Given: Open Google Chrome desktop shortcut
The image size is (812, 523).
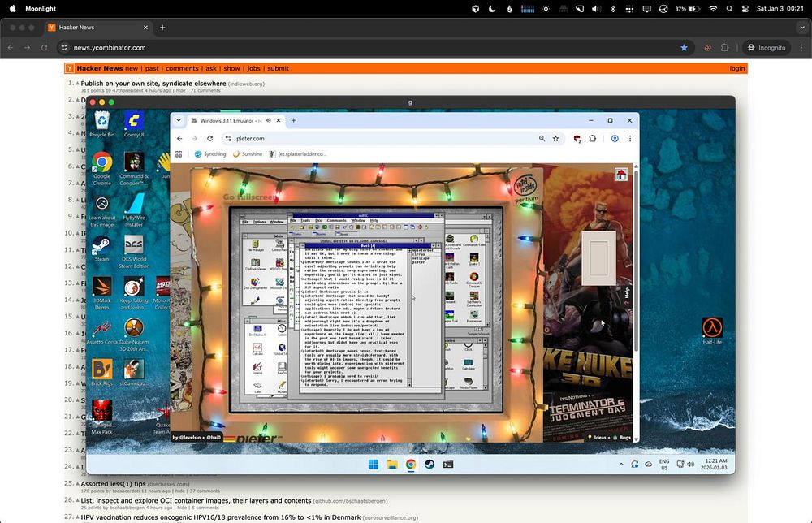Looking at the screenshot, I should pos(102,168).
